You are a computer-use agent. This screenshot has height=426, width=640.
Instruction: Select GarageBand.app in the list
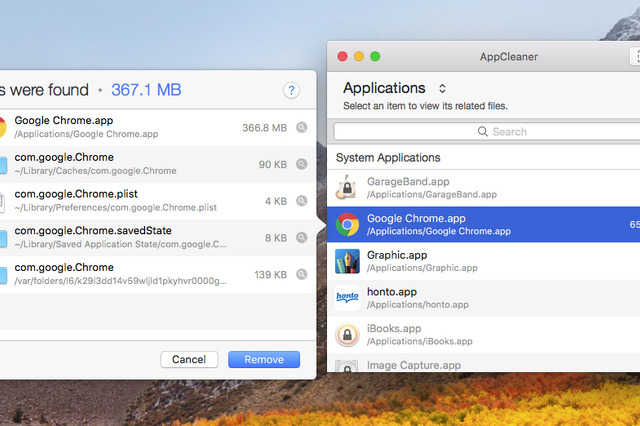point(483,188)
